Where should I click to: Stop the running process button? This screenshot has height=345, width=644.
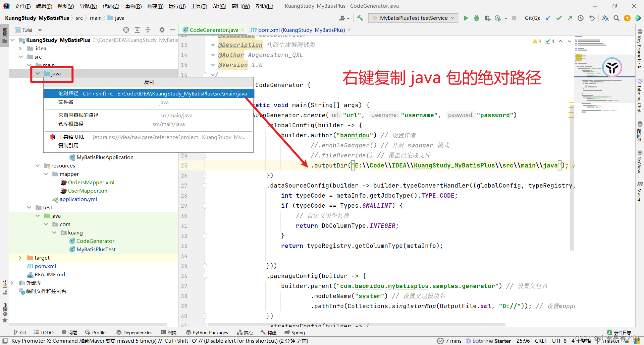point(514,18)
